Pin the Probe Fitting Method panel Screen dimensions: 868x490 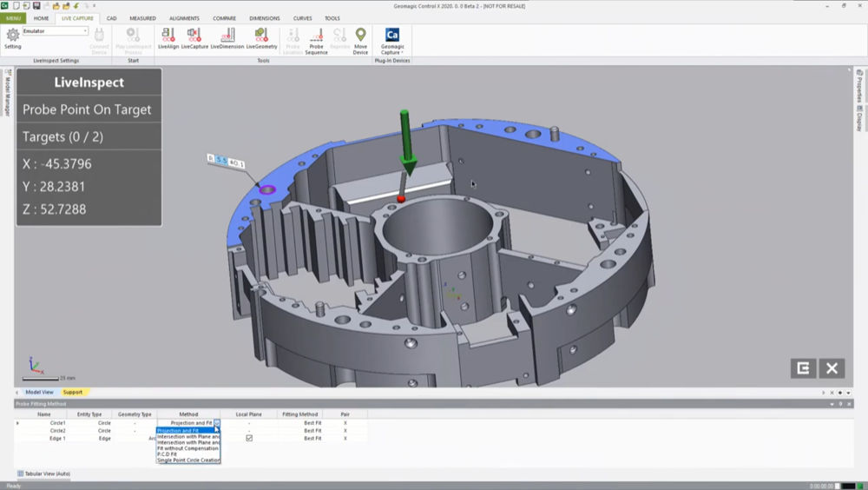pos(840,404)
